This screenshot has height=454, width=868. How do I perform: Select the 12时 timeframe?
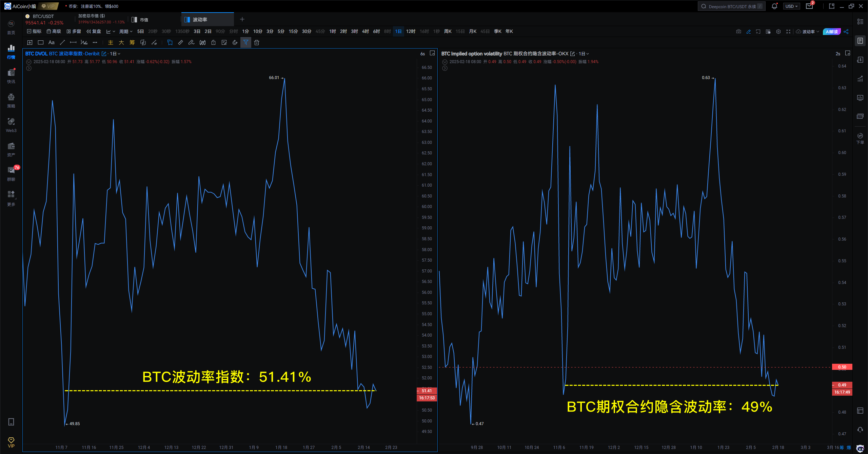tap(411, 32)
